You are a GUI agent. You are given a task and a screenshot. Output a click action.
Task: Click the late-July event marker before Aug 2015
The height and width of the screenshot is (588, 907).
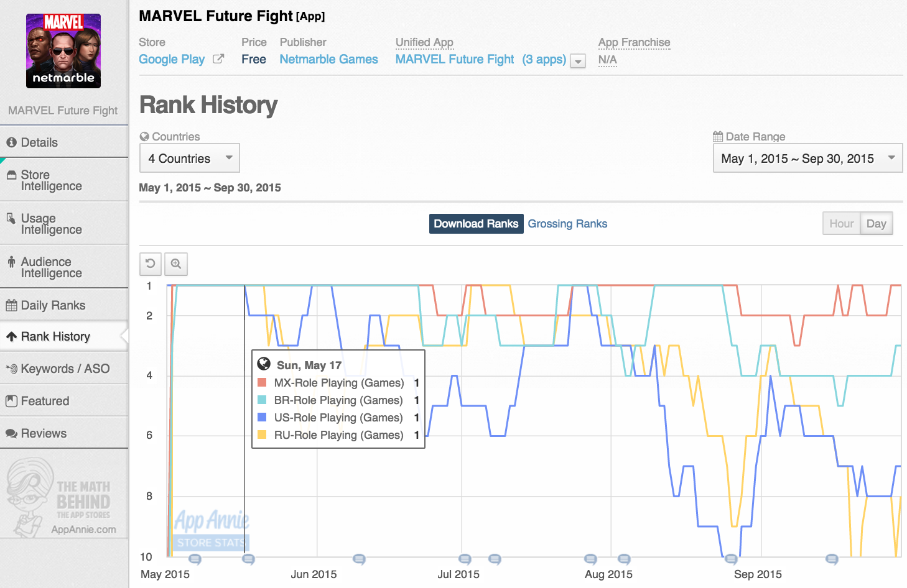590,559
